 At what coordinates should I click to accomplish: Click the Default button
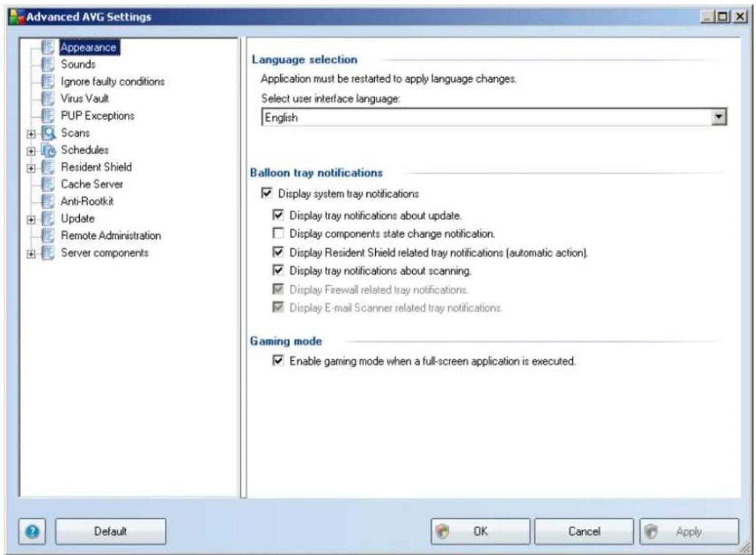coord(110,531)
